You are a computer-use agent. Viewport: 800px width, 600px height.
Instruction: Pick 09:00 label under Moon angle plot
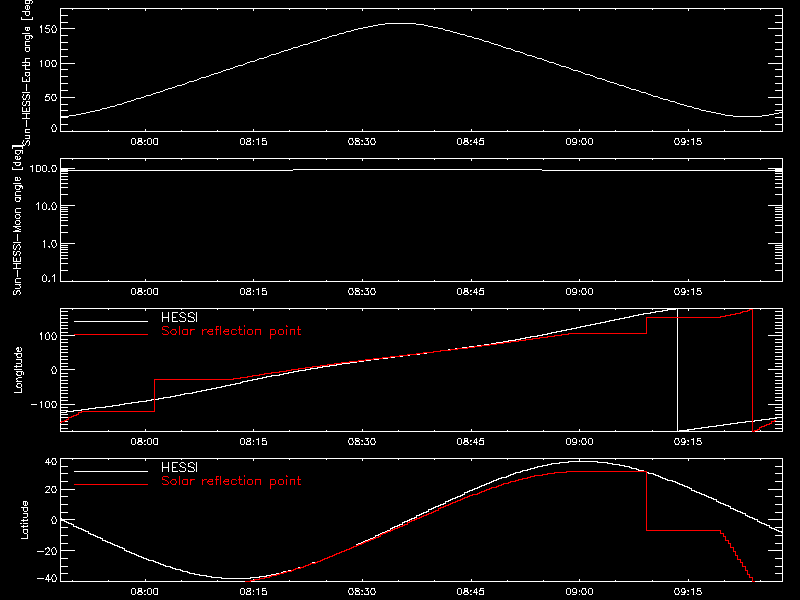[x=579, y=292]
